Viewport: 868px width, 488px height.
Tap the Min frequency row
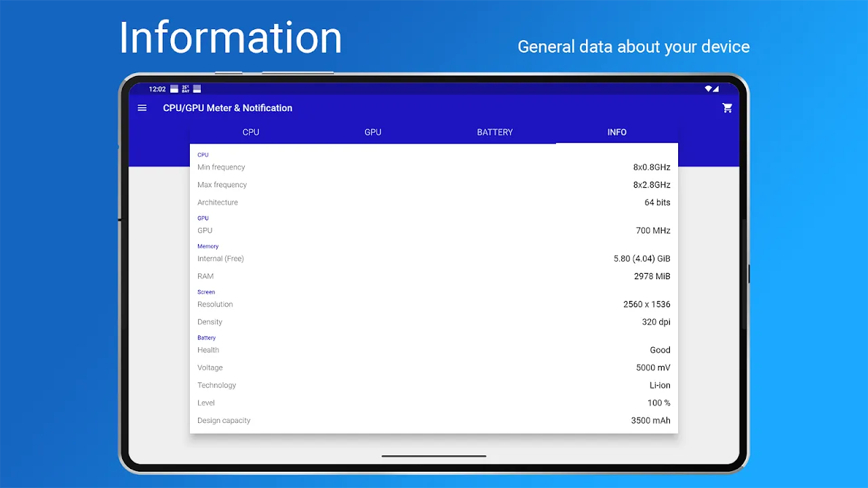click(434, 167)
